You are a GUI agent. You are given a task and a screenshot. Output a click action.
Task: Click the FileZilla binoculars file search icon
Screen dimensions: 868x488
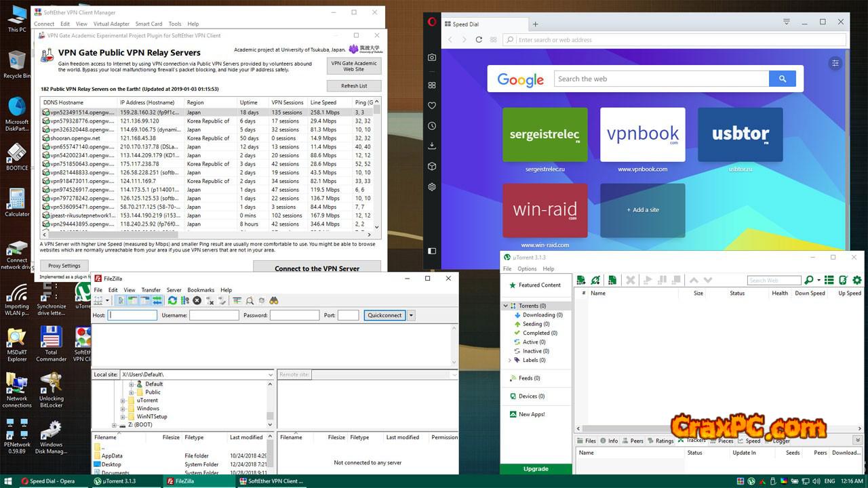coord(274,300)
